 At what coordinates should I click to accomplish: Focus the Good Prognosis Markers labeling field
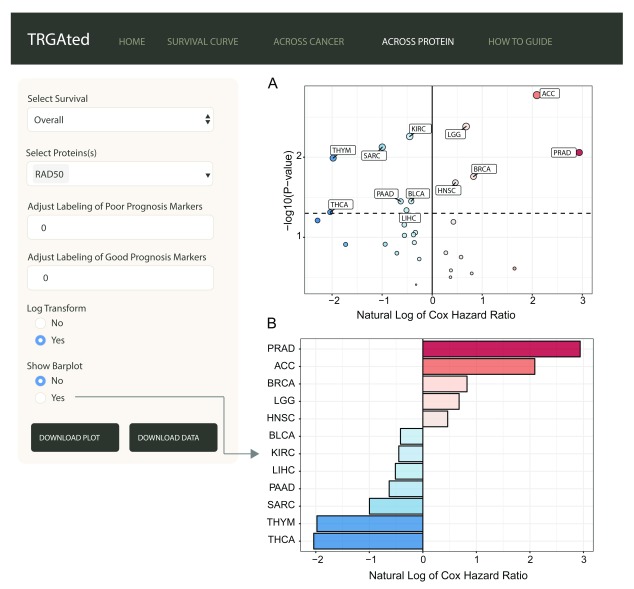tap(120, 278)
